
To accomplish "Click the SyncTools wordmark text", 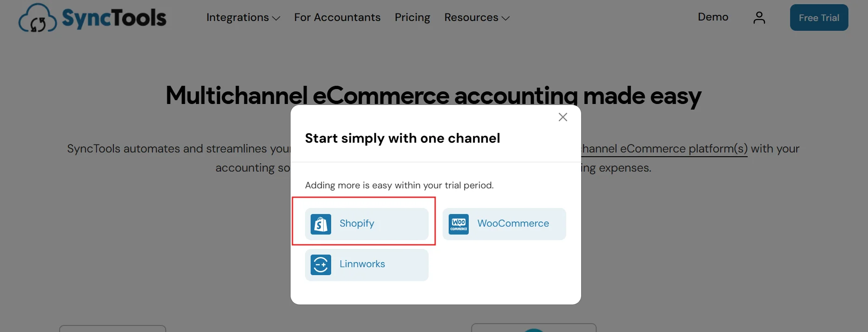I will click(x=114, y=18).
